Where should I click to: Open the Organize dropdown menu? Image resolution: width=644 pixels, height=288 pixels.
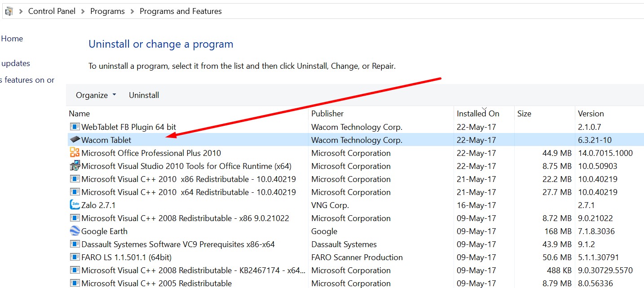point(96,95)
